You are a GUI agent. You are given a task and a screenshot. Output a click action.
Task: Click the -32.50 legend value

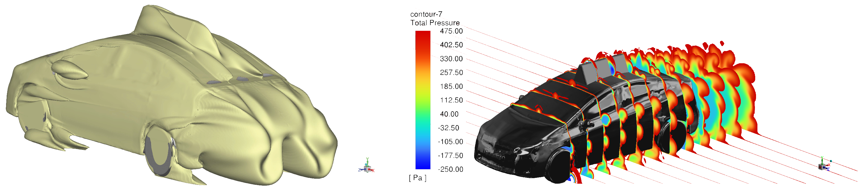click(448, 128)
